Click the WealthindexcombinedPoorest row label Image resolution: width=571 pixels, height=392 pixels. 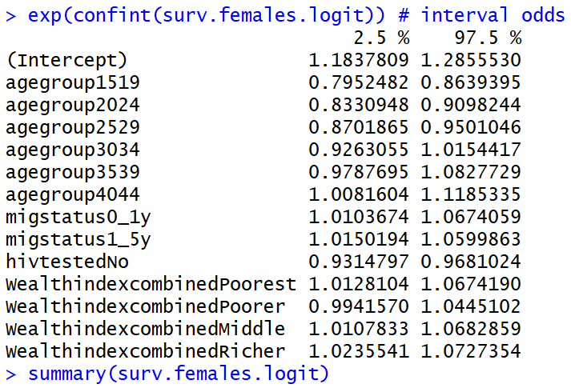click(150, 284)
